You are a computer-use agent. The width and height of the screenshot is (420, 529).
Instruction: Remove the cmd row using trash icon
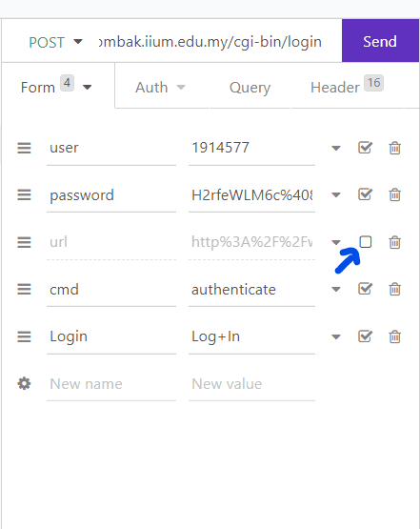(394, 289)
